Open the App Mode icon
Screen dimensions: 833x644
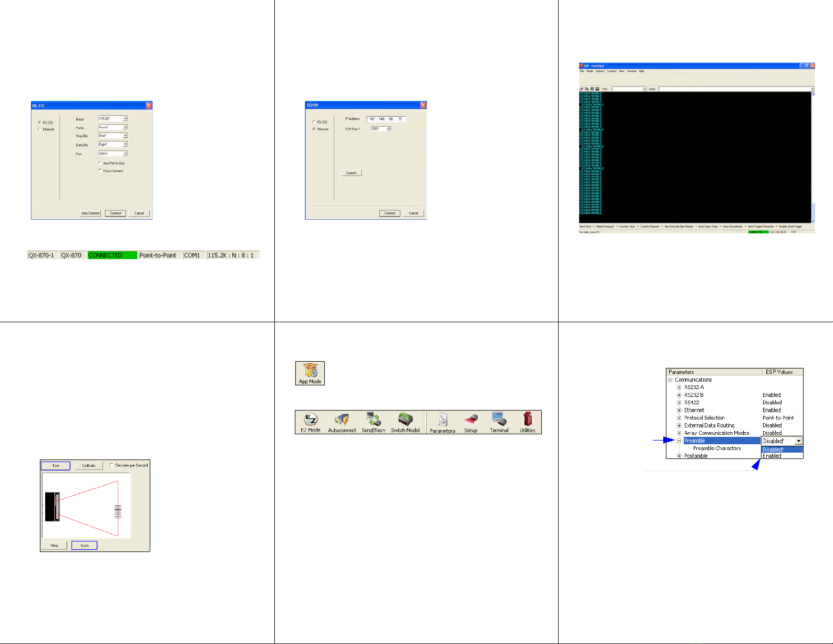tap(310, 373)
